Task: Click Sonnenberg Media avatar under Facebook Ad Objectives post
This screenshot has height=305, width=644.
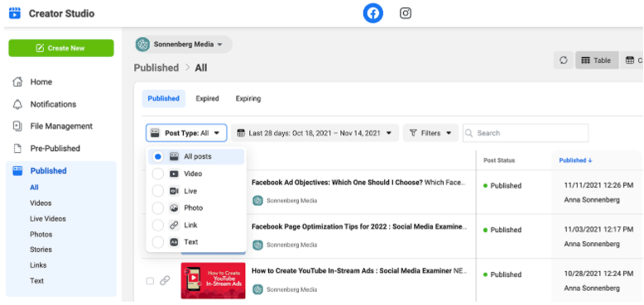Action: (x=257, y=201)
